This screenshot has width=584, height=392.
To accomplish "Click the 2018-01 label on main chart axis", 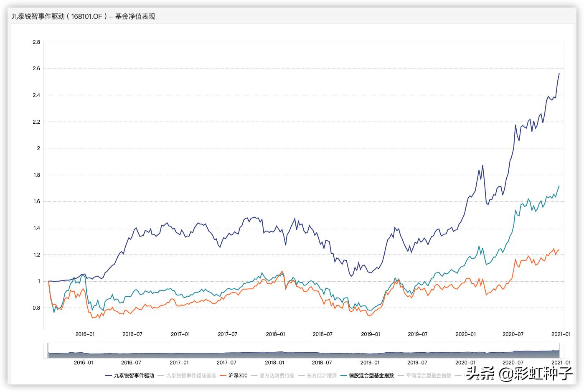I will 275,334.
